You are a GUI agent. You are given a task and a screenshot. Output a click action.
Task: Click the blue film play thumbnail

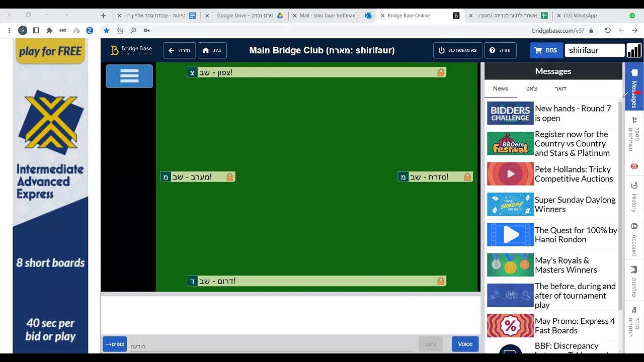(x=510, y=235)
